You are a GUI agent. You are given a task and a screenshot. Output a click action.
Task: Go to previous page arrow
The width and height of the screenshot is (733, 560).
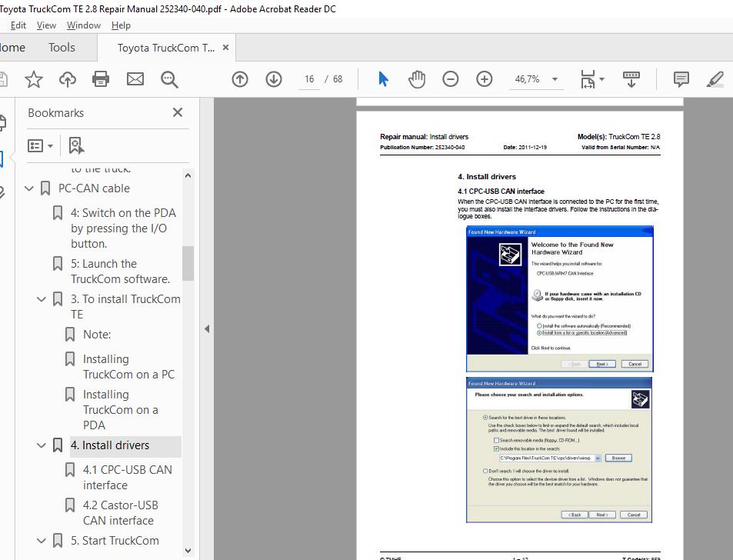coord(240,79)
